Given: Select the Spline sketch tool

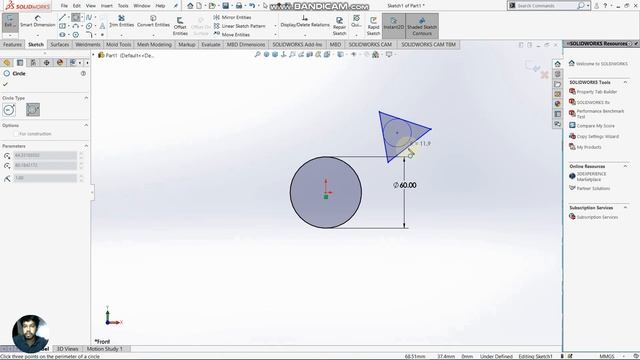Looking at the screenshot, I should tap(89, 17).
